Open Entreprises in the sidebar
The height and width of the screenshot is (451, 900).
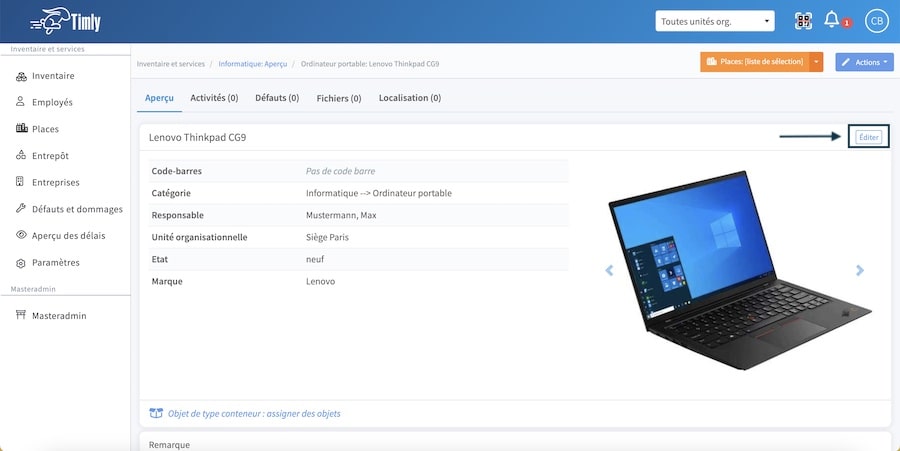point(56,182)
